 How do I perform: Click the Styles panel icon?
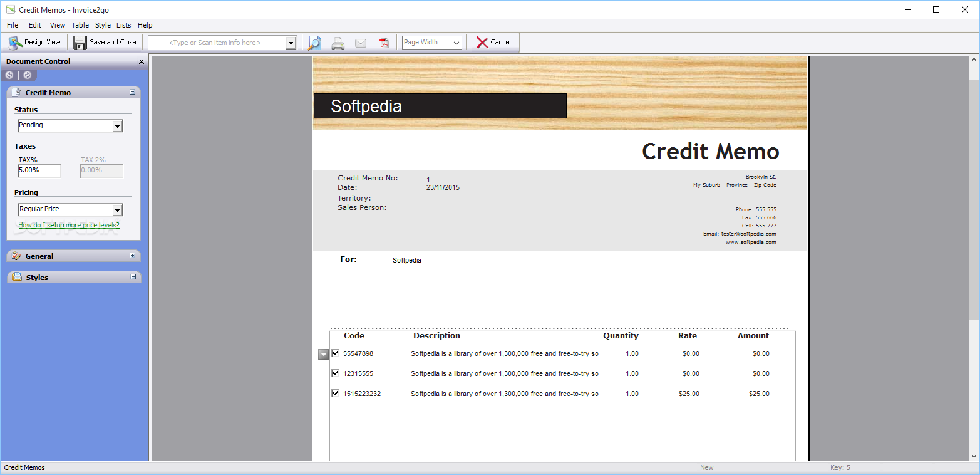17,277
